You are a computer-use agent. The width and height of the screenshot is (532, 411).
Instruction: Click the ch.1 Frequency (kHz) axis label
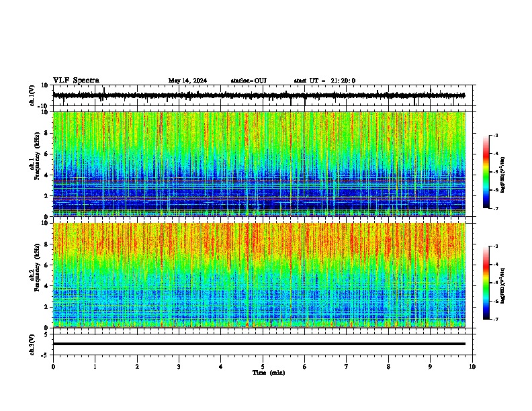34,156
